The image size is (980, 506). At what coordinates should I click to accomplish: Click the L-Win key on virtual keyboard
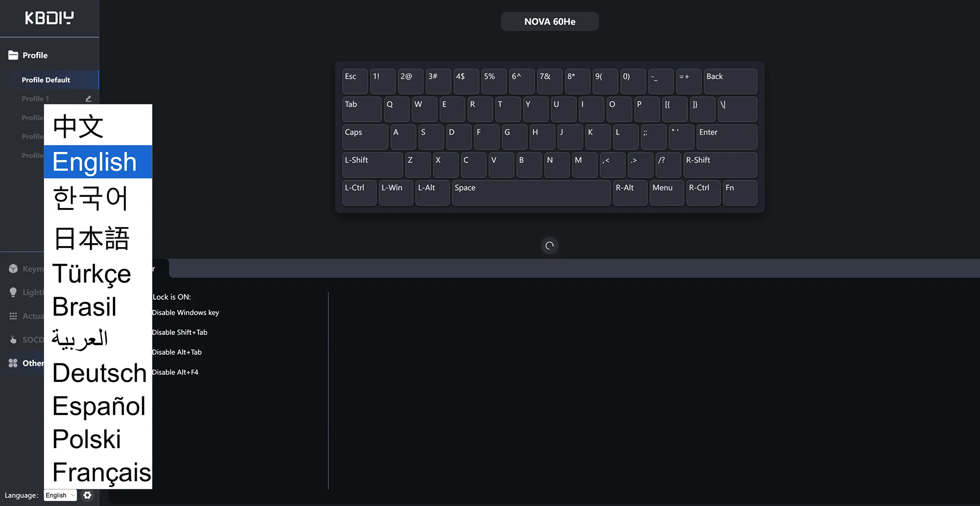pyautogui.click(x=396, y=193)
